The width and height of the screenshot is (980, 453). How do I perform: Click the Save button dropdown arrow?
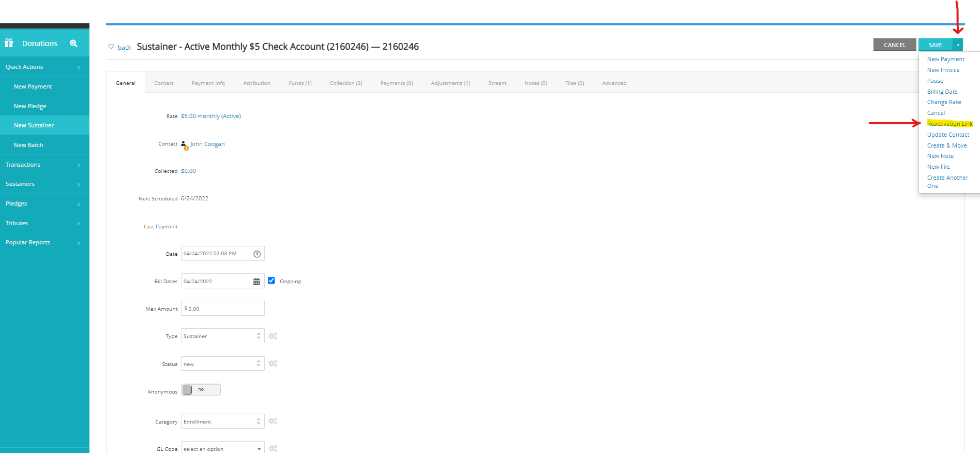(x=958, y=45)
